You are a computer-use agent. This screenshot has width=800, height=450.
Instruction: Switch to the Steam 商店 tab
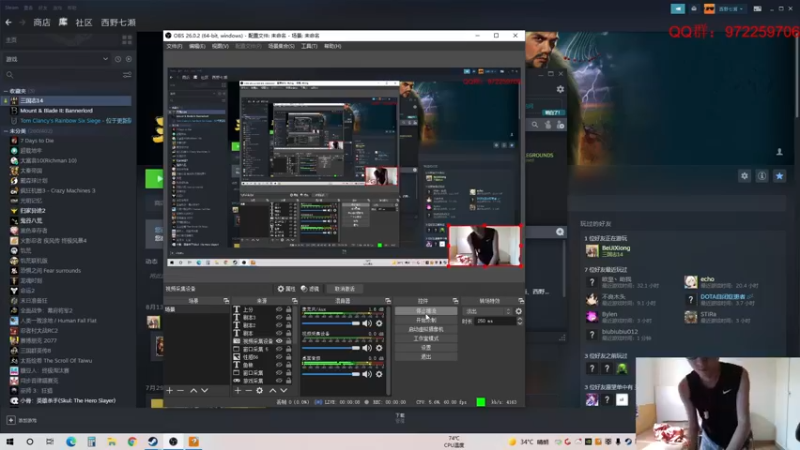[42, 22]
